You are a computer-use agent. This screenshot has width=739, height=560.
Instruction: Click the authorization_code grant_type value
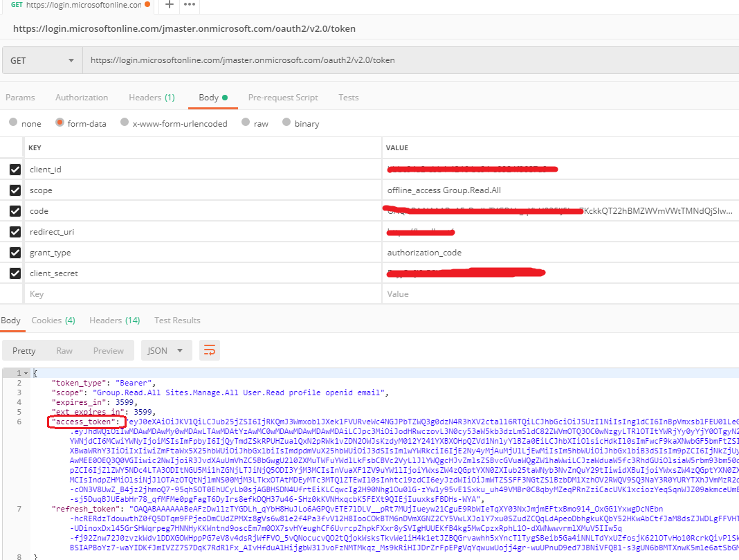(424, 253)
